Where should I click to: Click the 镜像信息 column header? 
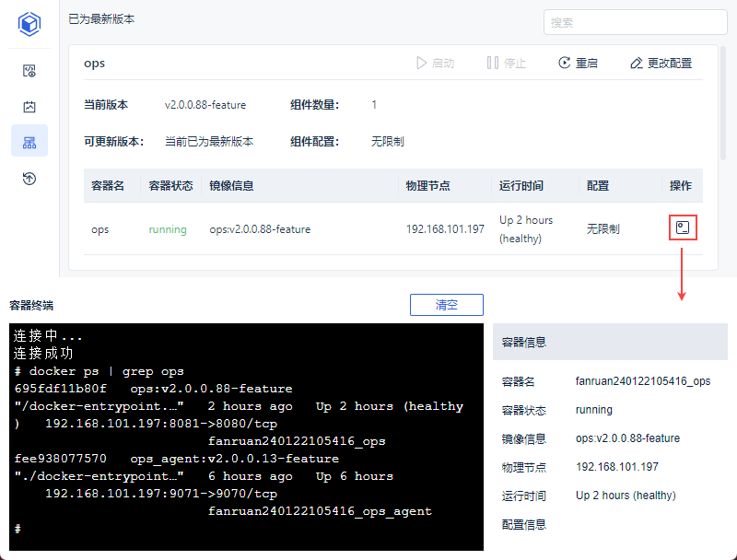point(231,185)
